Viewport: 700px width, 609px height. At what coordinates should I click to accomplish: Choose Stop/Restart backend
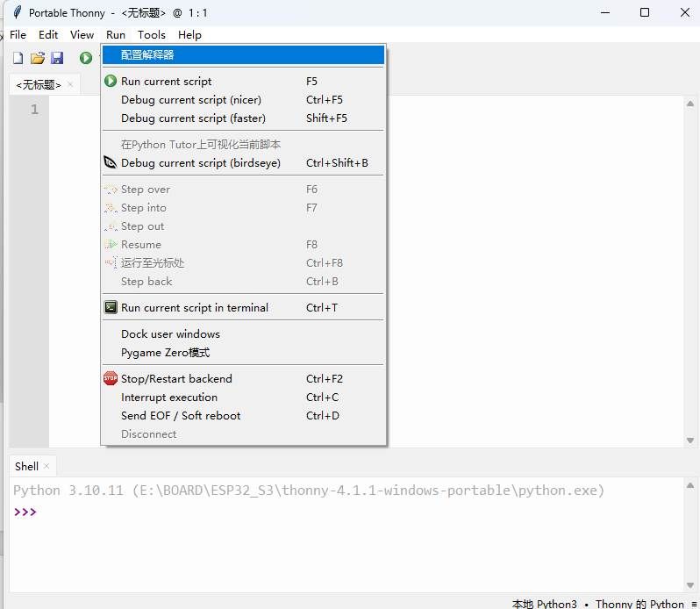pyautogui.click(x=243, y=378)
